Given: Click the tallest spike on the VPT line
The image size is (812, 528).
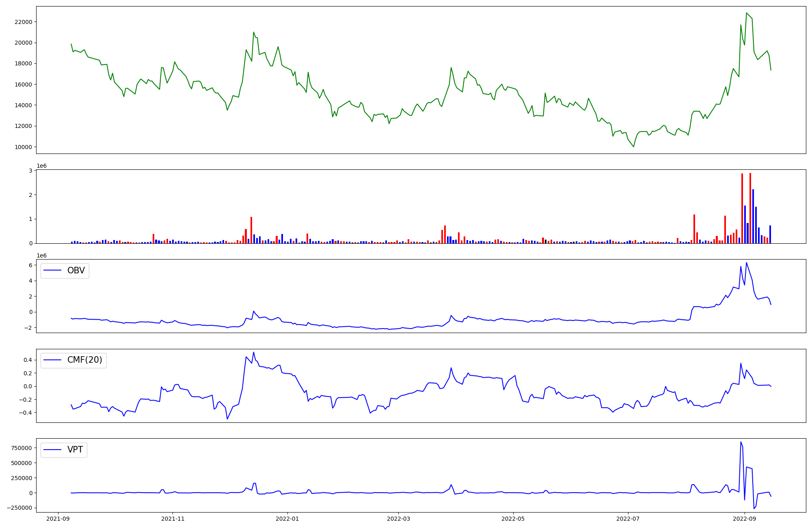Looking at the screenshot, I should click(741, 442).
